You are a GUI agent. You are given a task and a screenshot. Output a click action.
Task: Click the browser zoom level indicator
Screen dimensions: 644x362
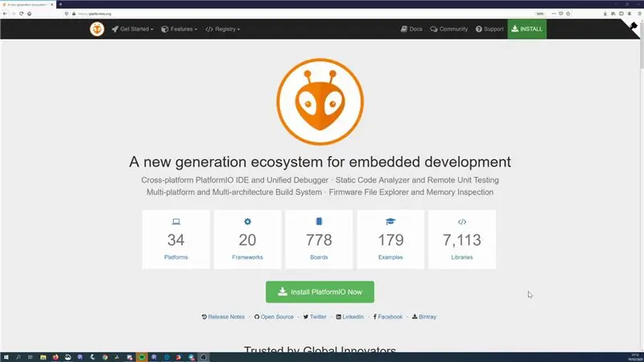540,14
